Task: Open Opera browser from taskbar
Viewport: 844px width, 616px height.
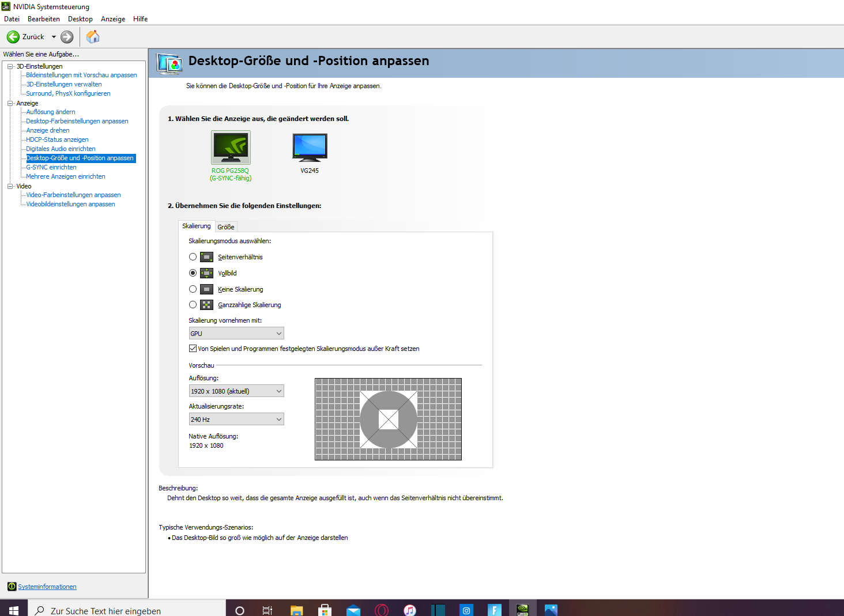Action: [381, 610]
